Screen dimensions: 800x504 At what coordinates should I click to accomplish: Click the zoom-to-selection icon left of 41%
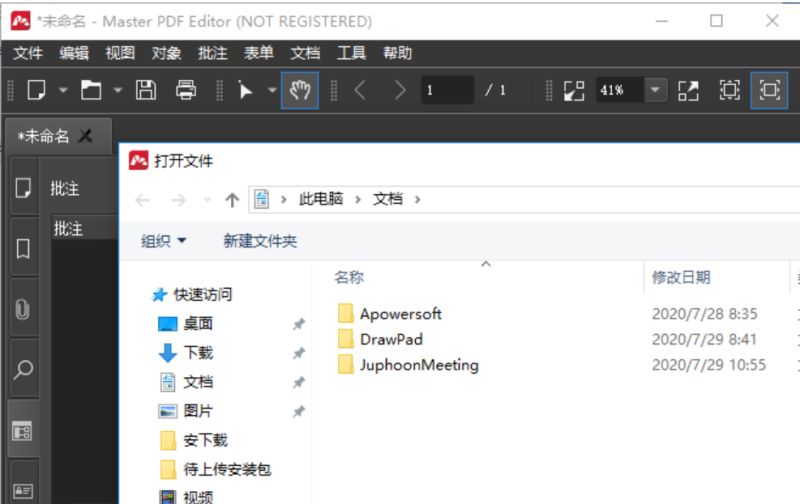pyautogui.click(x=574, y=90)
